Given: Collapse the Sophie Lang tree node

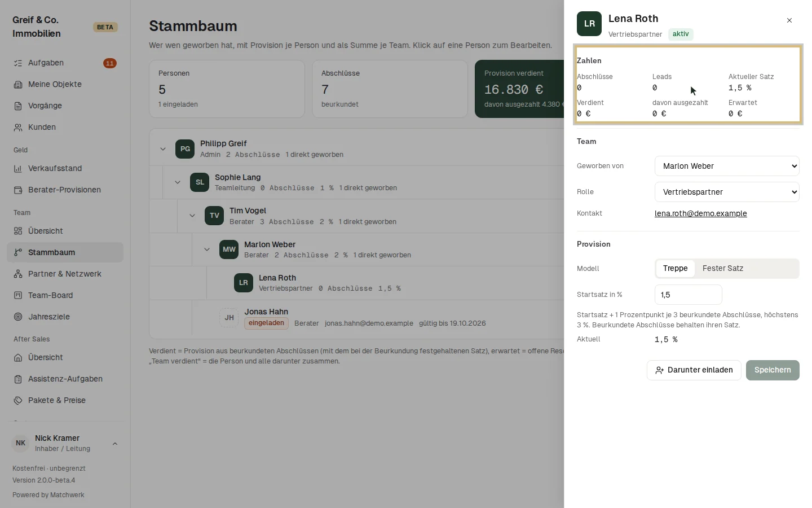Looking at the screenshot, I should (x=178, y=182).
